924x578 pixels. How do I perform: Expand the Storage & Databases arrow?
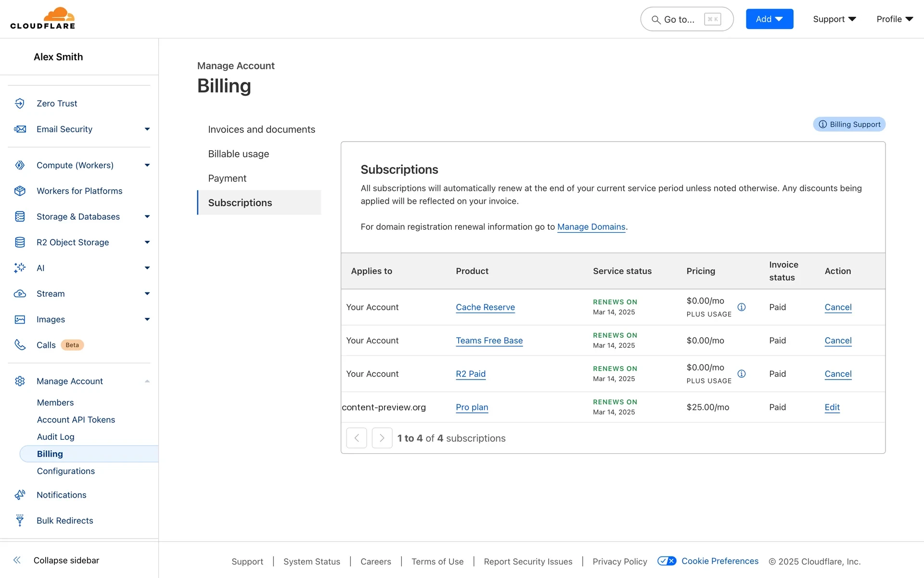[147, 217]
